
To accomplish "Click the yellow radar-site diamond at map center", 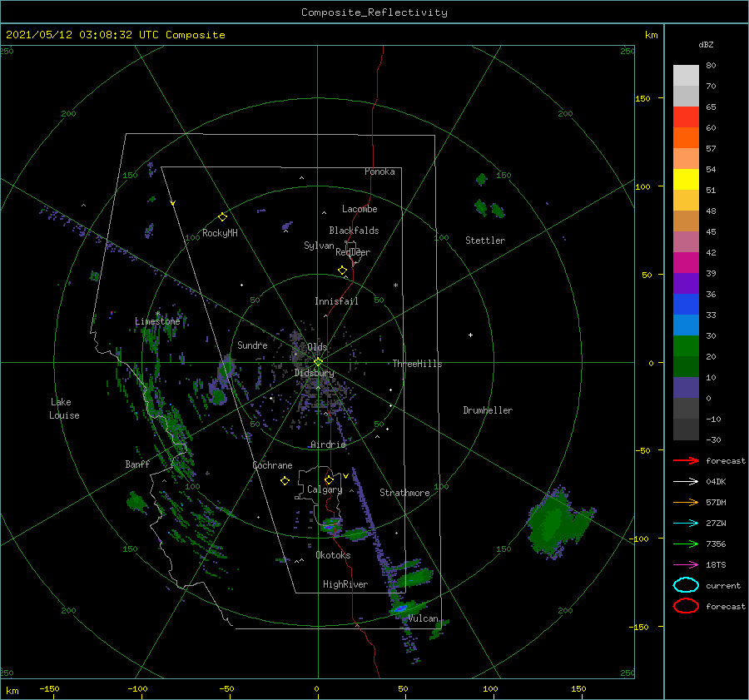I will pos(318,362).
